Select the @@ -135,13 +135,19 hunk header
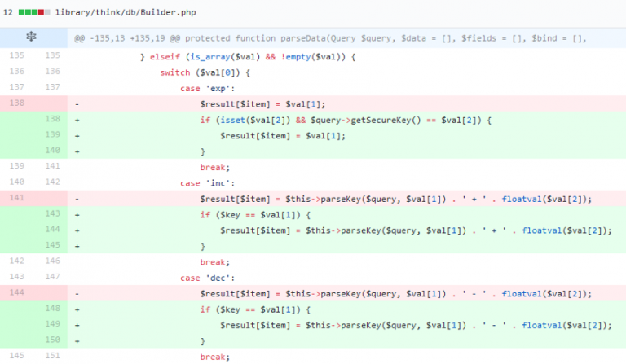The width and height of the screenshot is (626, 364). tap(330, 38)
